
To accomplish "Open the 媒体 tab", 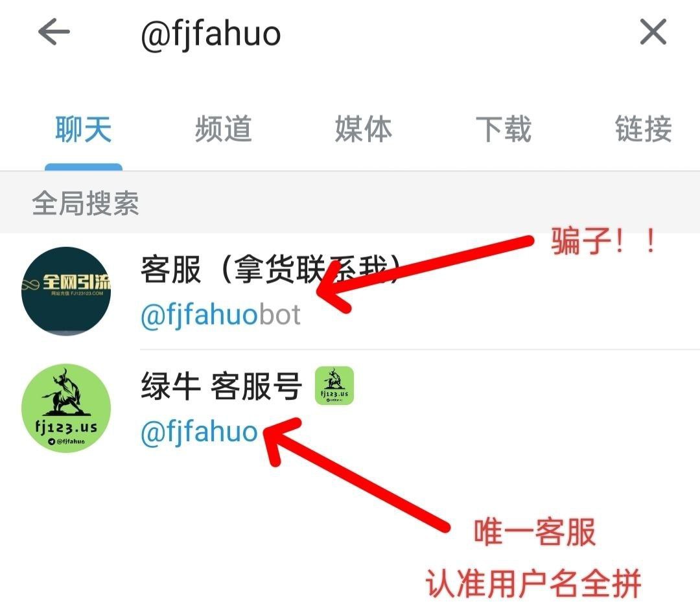I will (x=364, y=129).
